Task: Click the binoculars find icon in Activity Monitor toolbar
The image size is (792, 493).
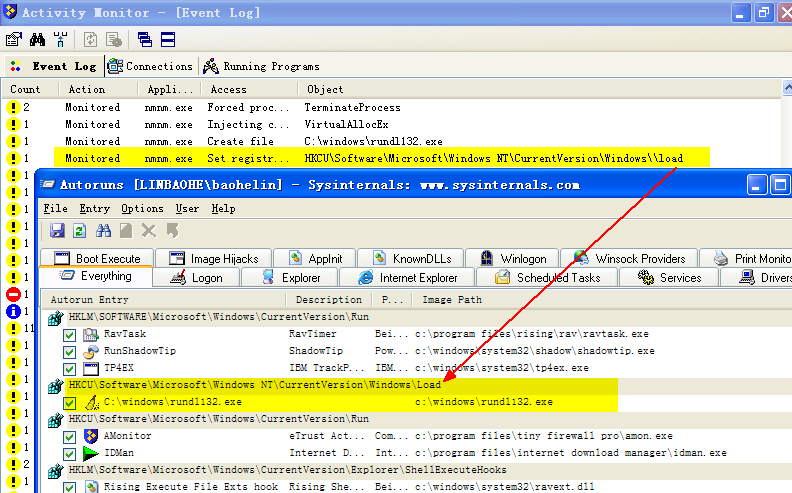Action: tap(37, 39)
